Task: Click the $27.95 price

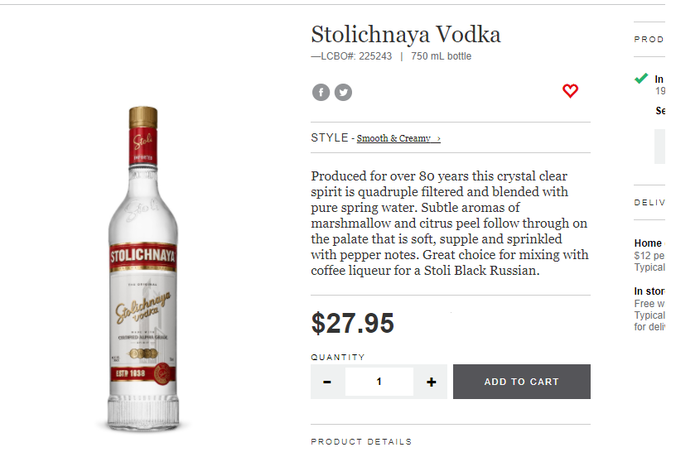Action: (x=352, y=323)
